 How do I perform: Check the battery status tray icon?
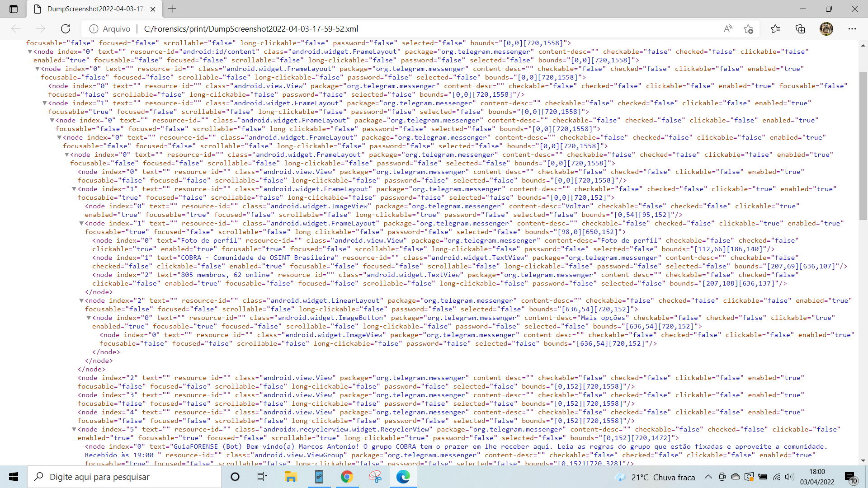coord(763,477)
